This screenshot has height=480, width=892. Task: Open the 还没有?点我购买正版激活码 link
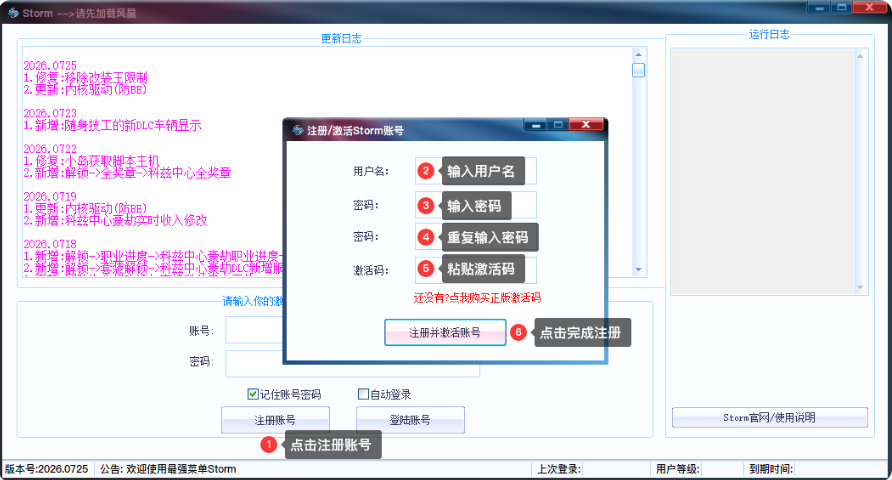(x=477, y=298)
